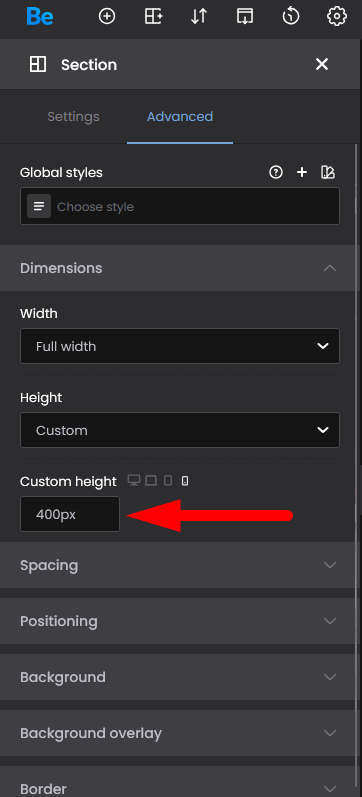Screen dimensions: 362x797
Task: Open the Height dropdown showing Custom
Action: click(x=180, y=430)
